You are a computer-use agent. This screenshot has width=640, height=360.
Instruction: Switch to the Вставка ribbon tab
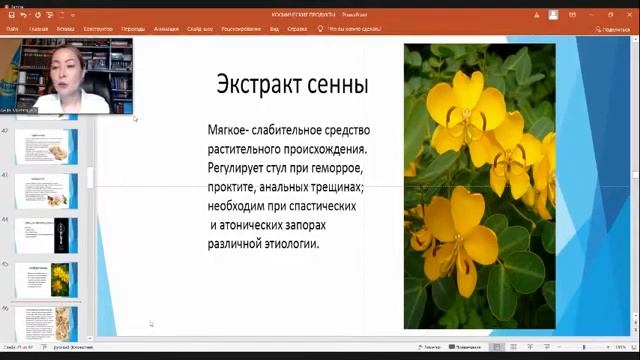pos(65,29)
